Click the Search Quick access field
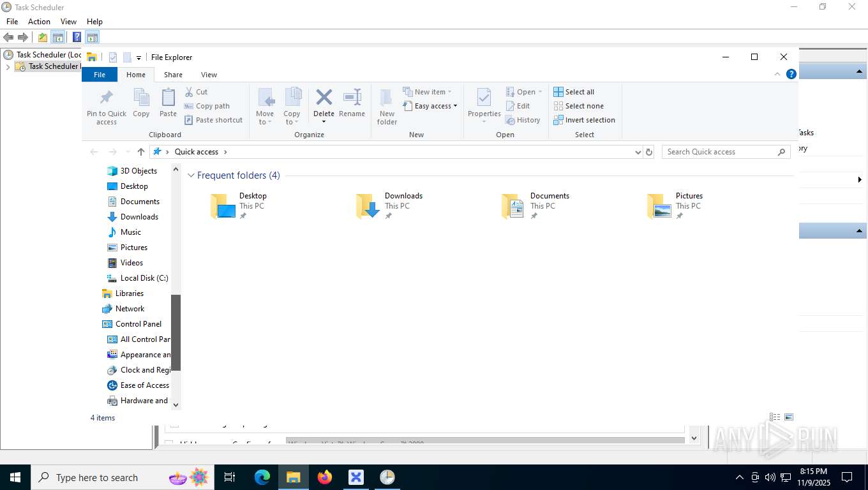This screenshot has height=490, width=868. tap(726, 152)
